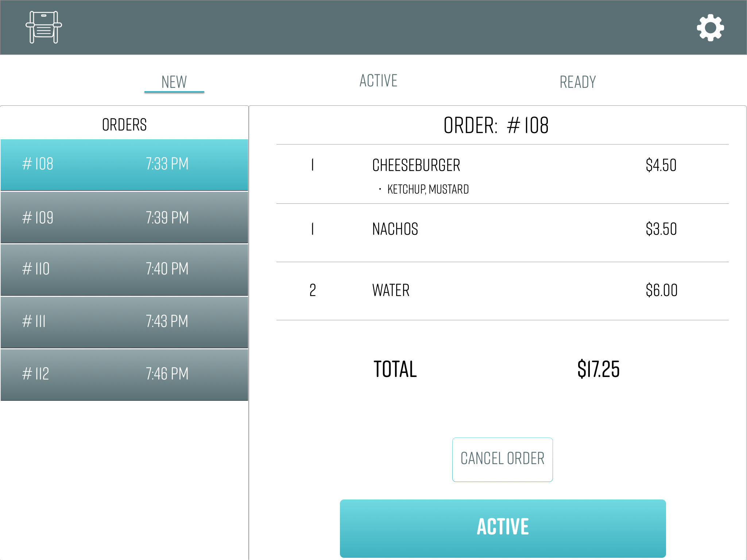Click the stadium seat logo icon
This screenshot has width=747, height=560.
44,27
